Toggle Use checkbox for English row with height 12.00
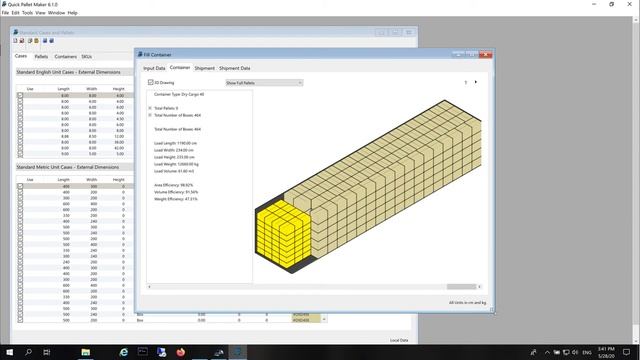640x360 pixels. pyautogui.click(x=20, y=136)
